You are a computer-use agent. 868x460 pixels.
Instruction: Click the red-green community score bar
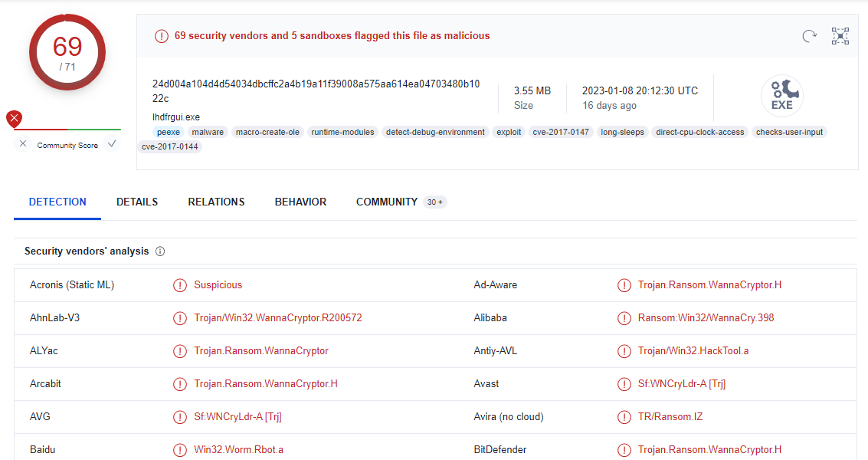pyautogui.click(x=67, y=130)
